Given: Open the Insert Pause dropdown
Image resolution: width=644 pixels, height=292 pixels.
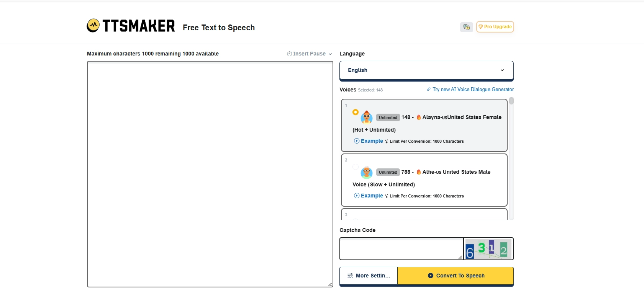Looking at the screenshot, I should 309,54.
